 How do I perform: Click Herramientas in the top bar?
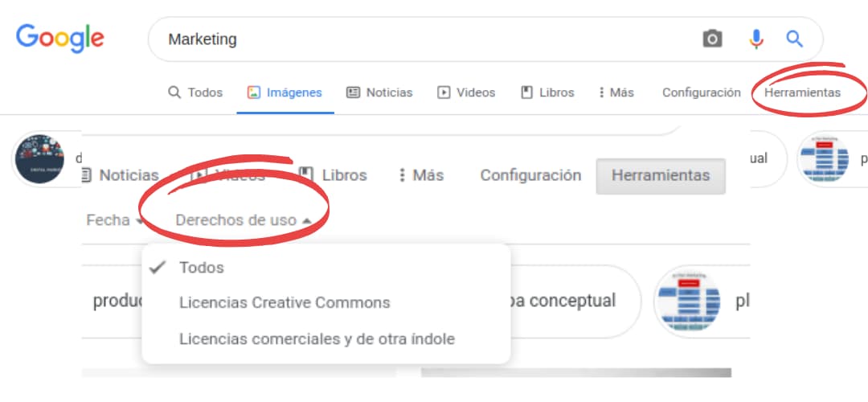click(802, 92)
